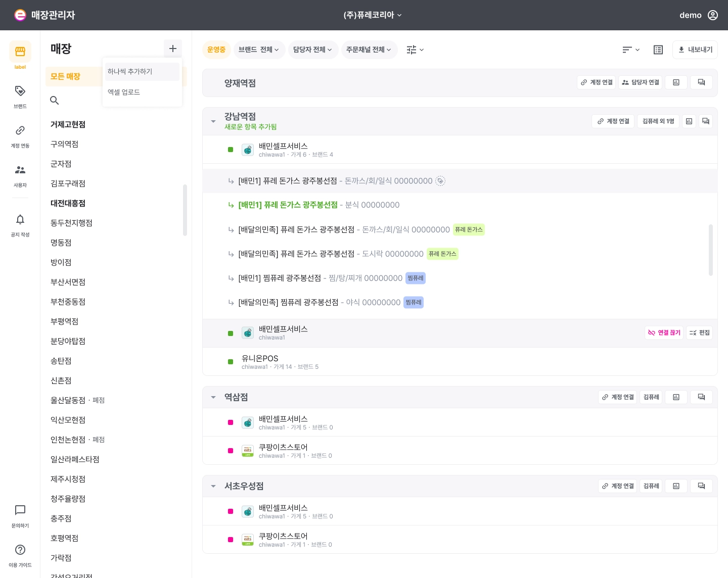Click the 강남역점 channel list scrollbar
This screenshot has width=728, height=578.
[711, 250]
